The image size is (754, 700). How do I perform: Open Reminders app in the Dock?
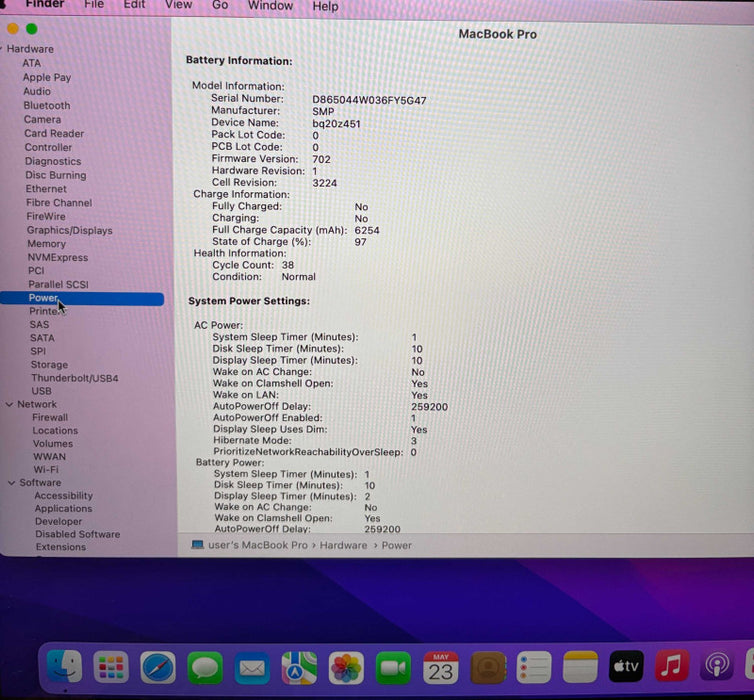click(x=534, y=667)
